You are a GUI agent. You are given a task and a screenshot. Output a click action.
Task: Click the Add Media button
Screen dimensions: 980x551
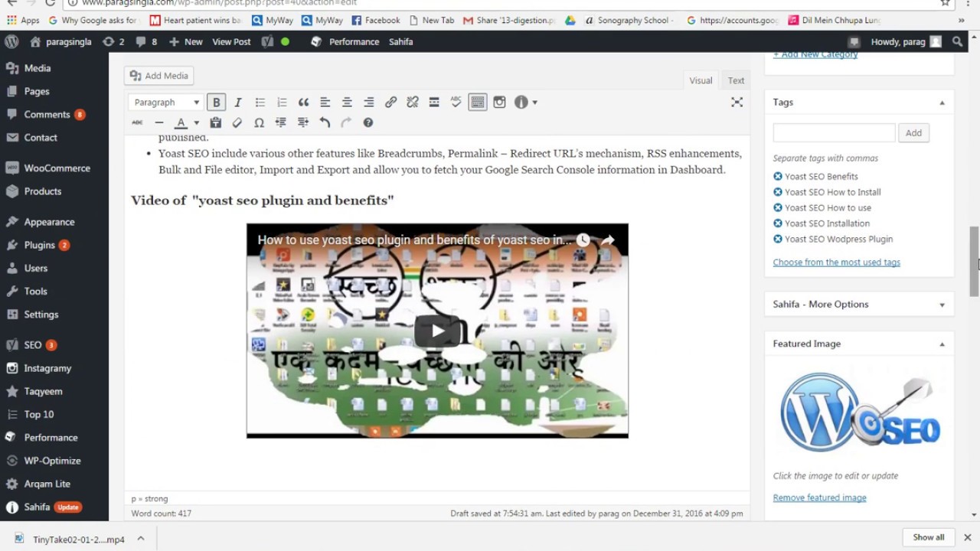click(x=159, y=76)
